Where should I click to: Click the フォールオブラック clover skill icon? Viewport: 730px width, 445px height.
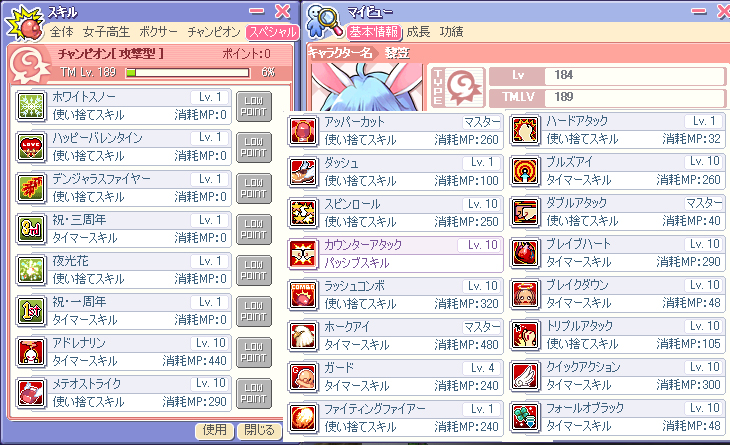coord(525,417)
